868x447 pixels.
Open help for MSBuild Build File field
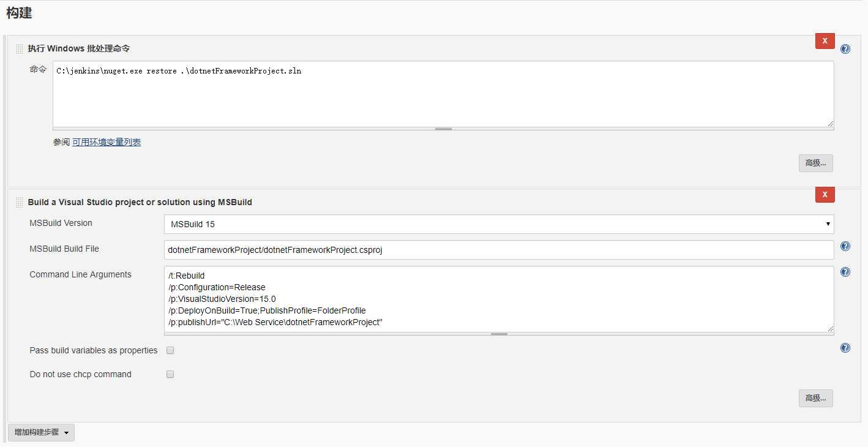coord(845,246)
